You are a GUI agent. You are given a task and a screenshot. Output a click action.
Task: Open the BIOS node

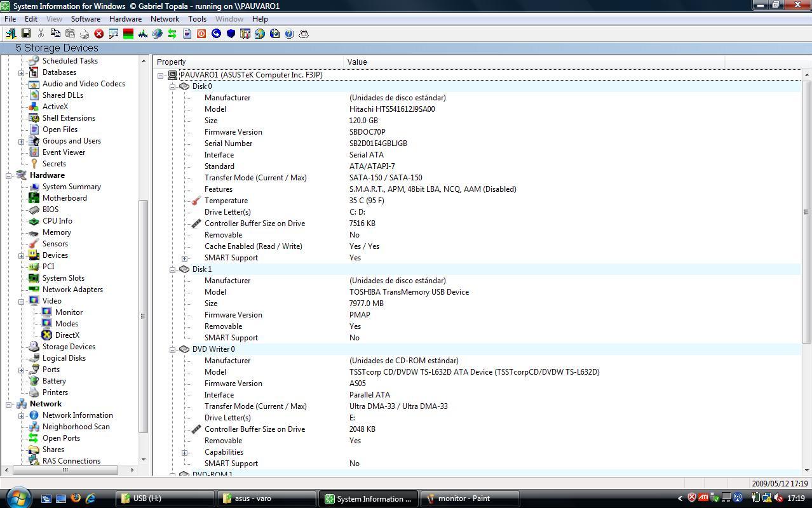click(x=50, y=210)
